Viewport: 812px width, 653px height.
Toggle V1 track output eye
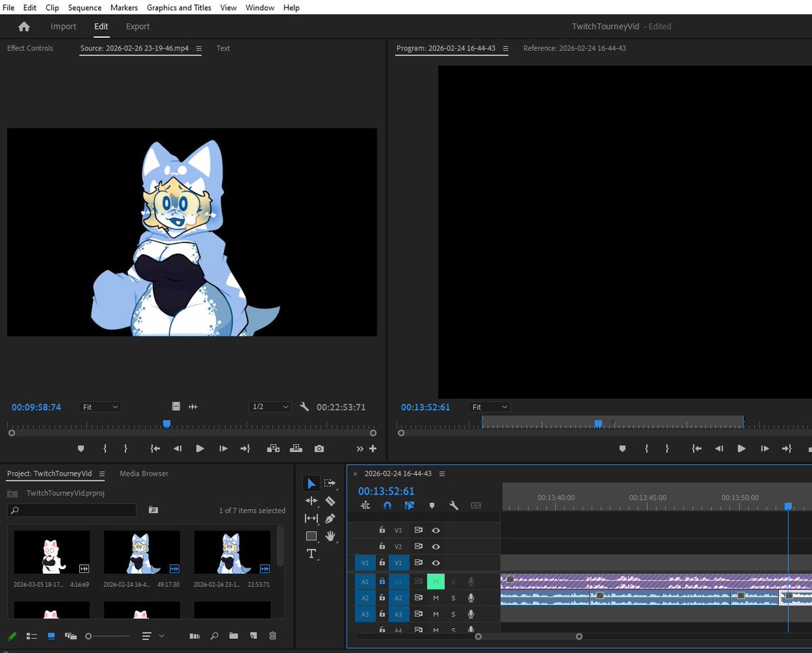click(x=436, y=562)
